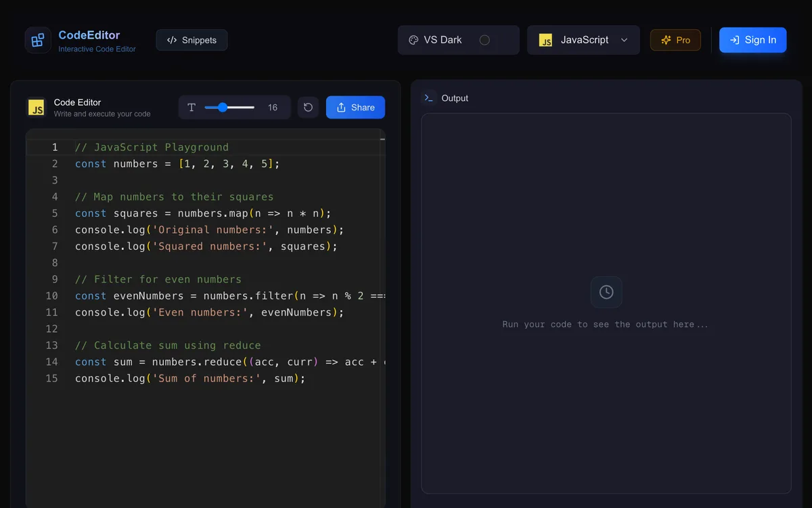Open the JavaScript language dropdown
Image resolution: width=812 pixels, height=508 pixels.
point(583,40)
